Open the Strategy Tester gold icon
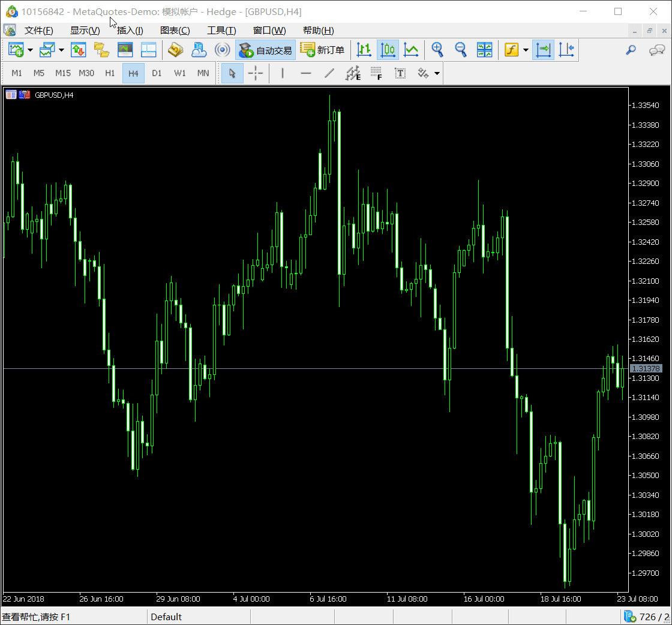This screenshot has width=672, height=625. [x=175, y=50]
